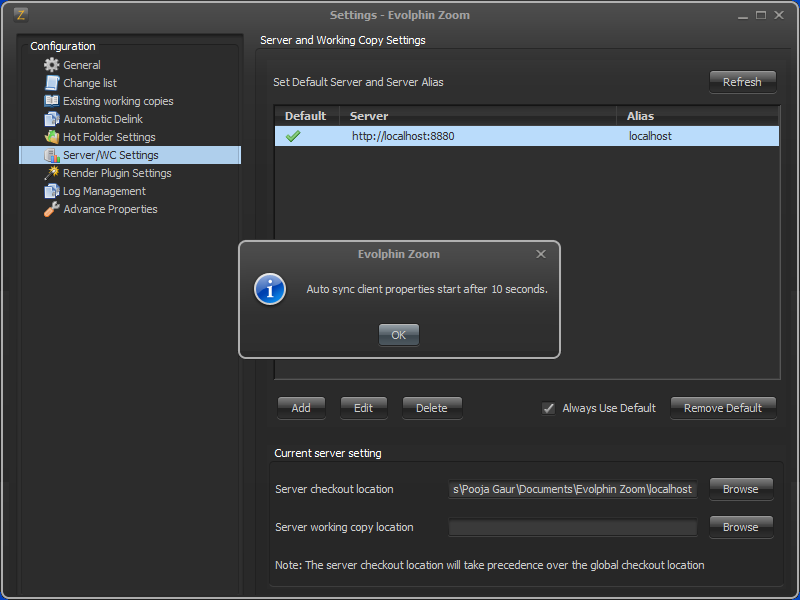The image size is (800, 600).
Task: Click the Advance Properties wrench icon
Action: pos(52,209)
